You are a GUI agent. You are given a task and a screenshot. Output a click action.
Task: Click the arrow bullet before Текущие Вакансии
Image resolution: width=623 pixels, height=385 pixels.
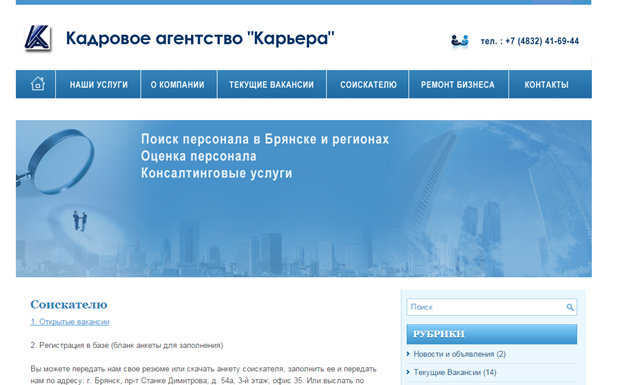408,372
